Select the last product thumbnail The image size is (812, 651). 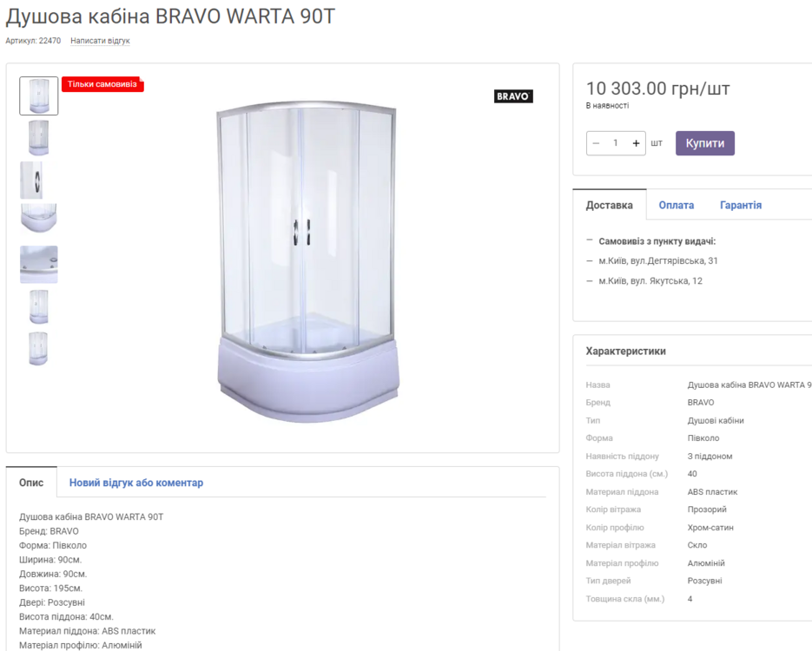[x=39, y=348]
